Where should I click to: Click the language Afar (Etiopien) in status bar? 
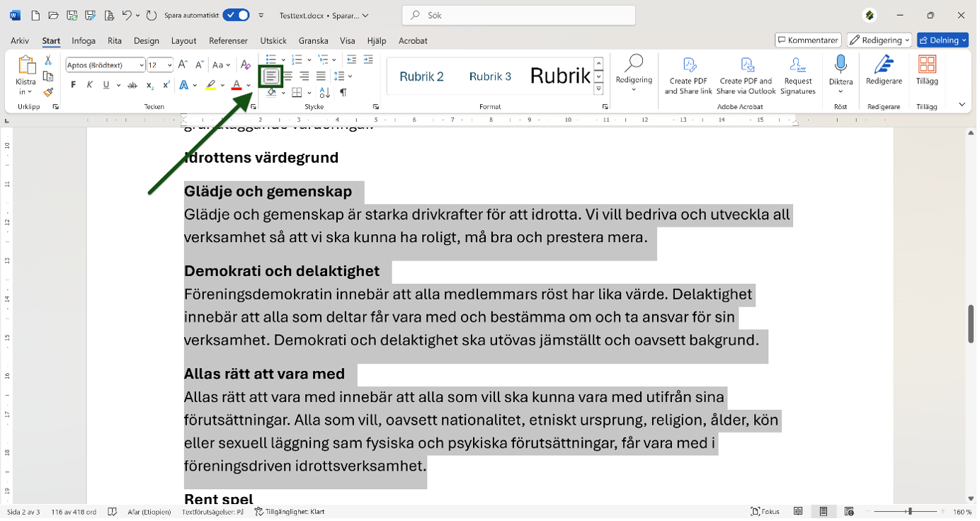pos(149,512)
